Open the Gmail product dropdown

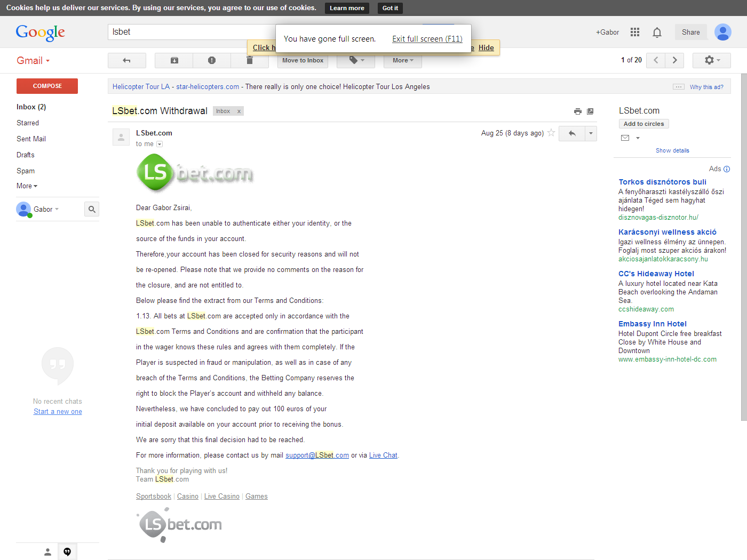[33, 60]
